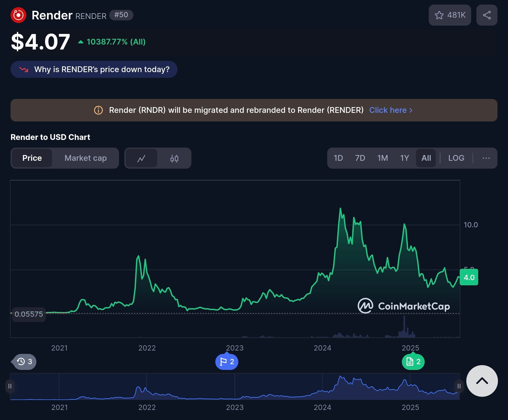Choose the 7D range button
The width and height of the screenshot is (508, 420).
pos(360,158)
